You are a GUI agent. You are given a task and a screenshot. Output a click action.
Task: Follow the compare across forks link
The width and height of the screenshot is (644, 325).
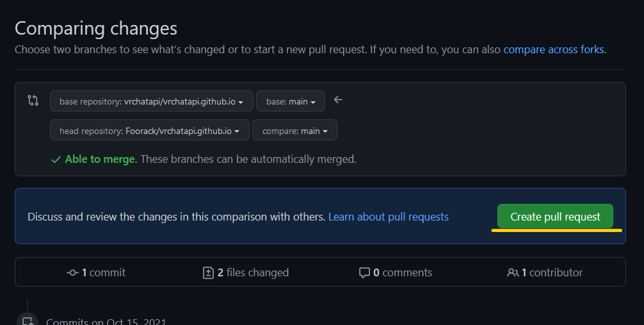click(x=554, y=49)
